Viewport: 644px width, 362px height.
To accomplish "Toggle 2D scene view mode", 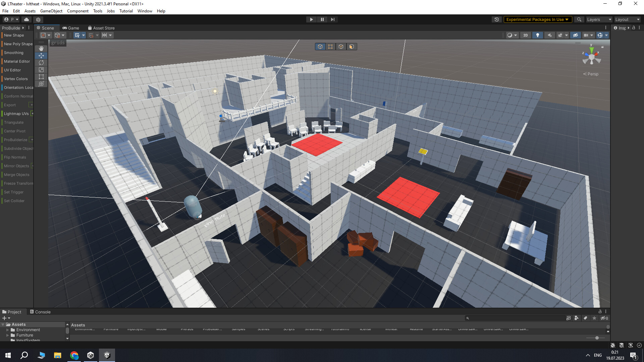I will coord(525,35).
